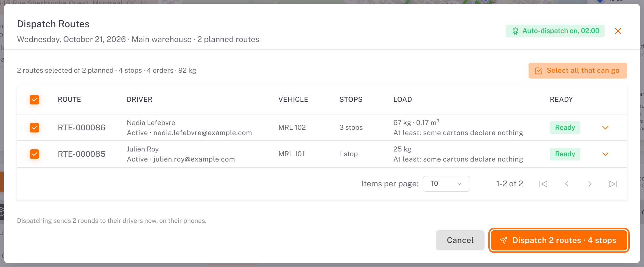Click Ready status badge for RTE-000085
The height and width of the screenshot is (267, 644).
tap(565, 154)
